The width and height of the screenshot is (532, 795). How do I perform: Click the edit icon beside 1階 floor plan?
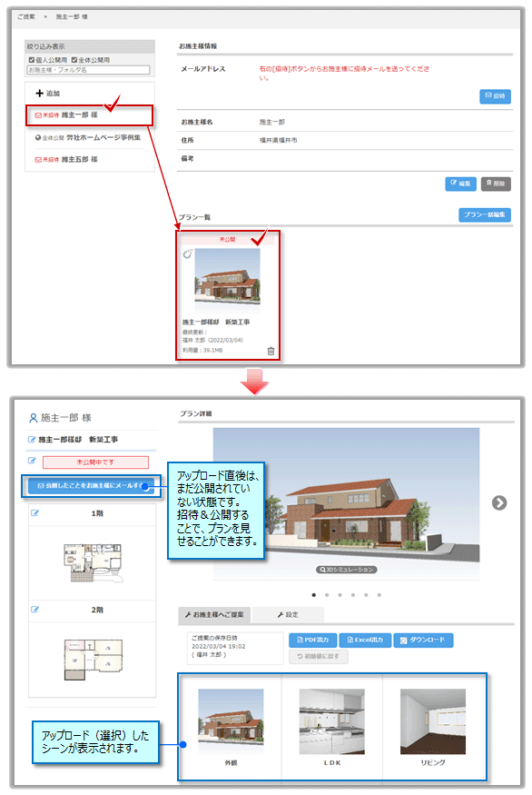(x=35, y=513)
